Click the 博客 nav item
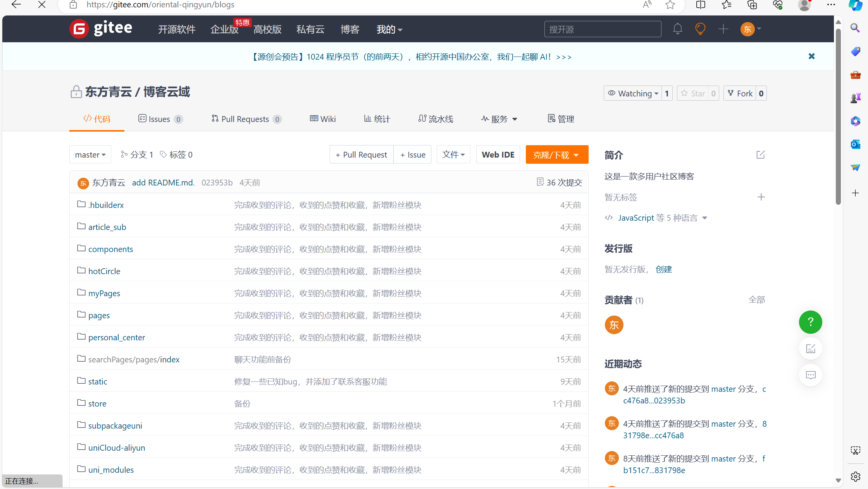The image size is (868, 489). (350, 29)
